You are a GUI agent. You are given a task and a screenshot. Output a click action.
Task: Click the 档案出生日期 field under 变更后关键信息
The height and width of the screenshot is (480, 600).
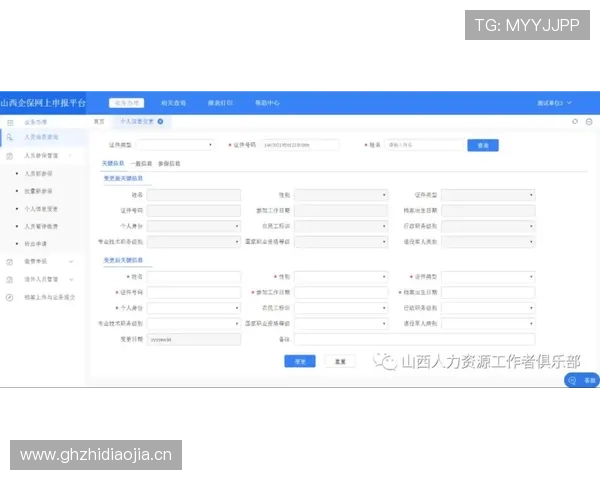coord(488,292)
